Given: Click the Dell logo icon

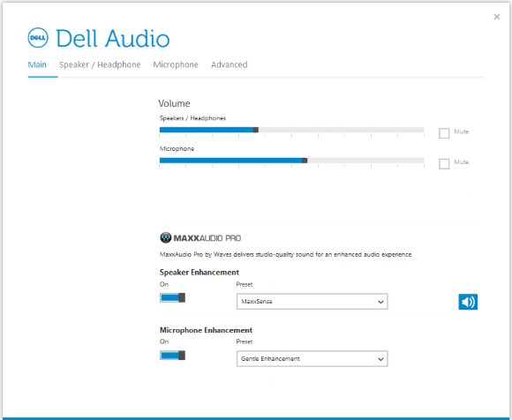Looking at the screenshot, I should (x=38, y=38).
